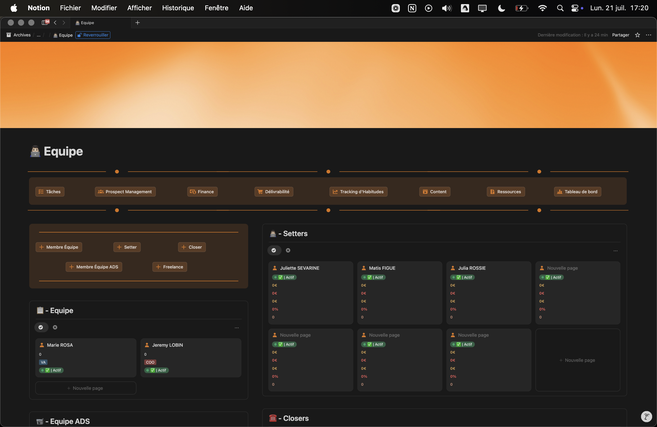Click the orange gradient cover image
Screen dimensions: 657x427
pyautogui.click(x=328, y=85)
